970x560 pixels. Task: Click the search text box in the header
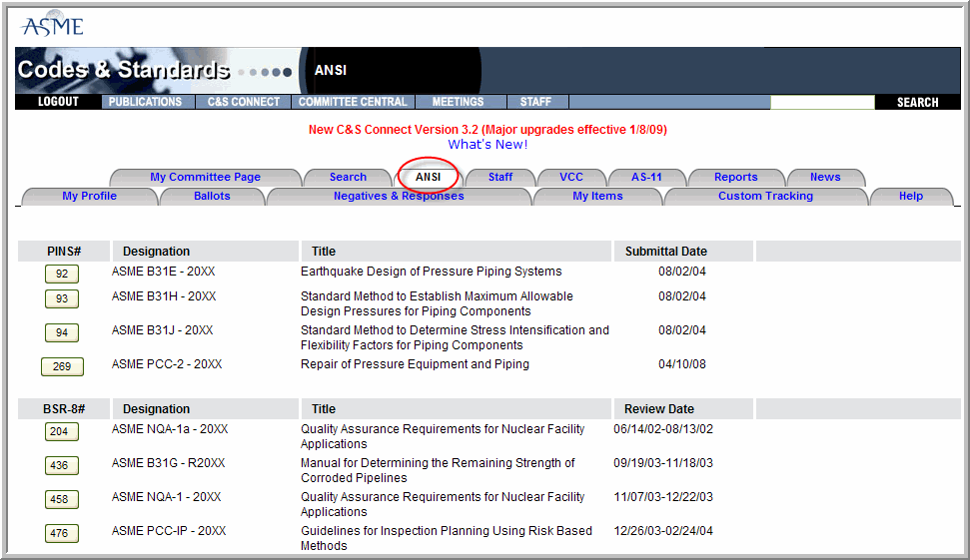[822, 102]
